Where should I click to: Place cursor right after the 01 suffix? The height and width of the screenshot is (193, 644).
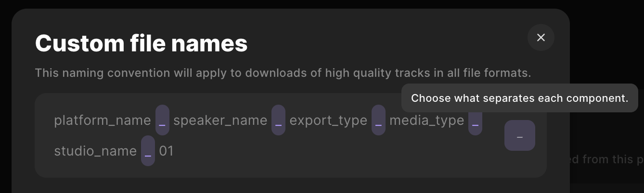[x=175, y=151]
